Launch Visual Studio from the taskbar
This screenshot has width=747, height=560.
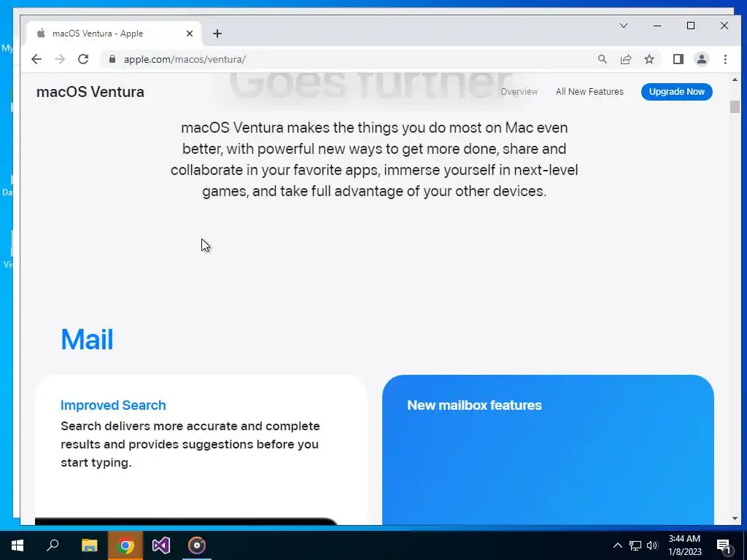[161, 545]
